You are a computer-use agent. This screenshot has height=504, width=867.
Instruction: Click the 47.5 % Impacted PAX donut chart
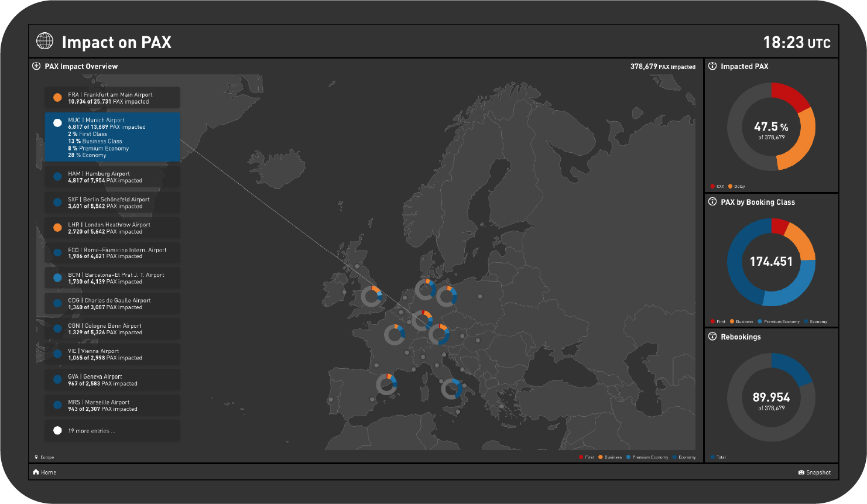[x=771, y=126]
